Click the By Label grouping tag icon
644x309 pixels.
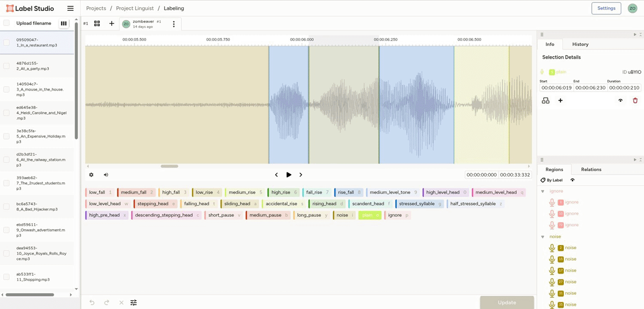543,180
